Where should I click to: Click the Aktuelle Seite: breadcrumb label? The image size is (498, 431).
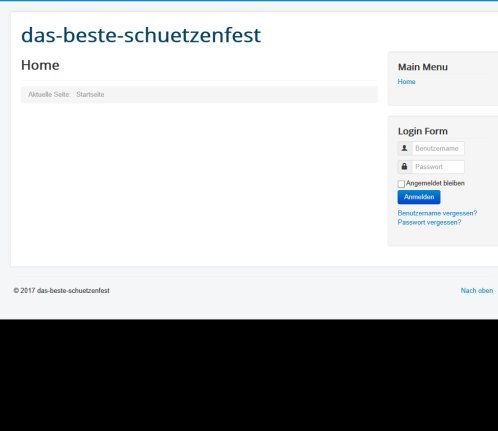(49, 94)
